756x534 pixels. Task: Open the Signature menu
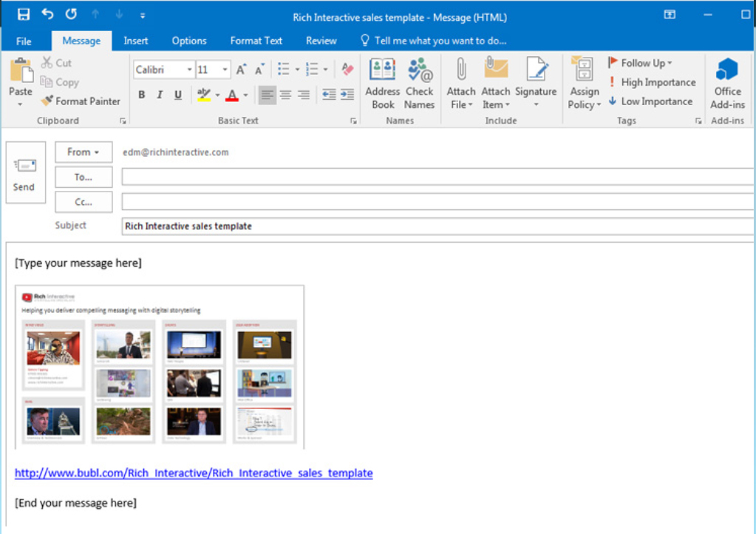(536, 84)
